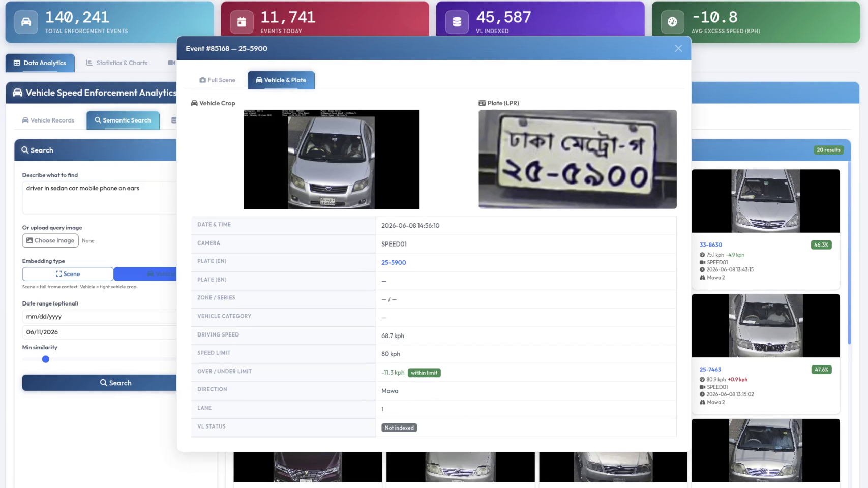Screen dimensions: 868x488
Task: Click the car icon beside Vehicle Speed Enforcement Analytics
Action: [18, 93]
